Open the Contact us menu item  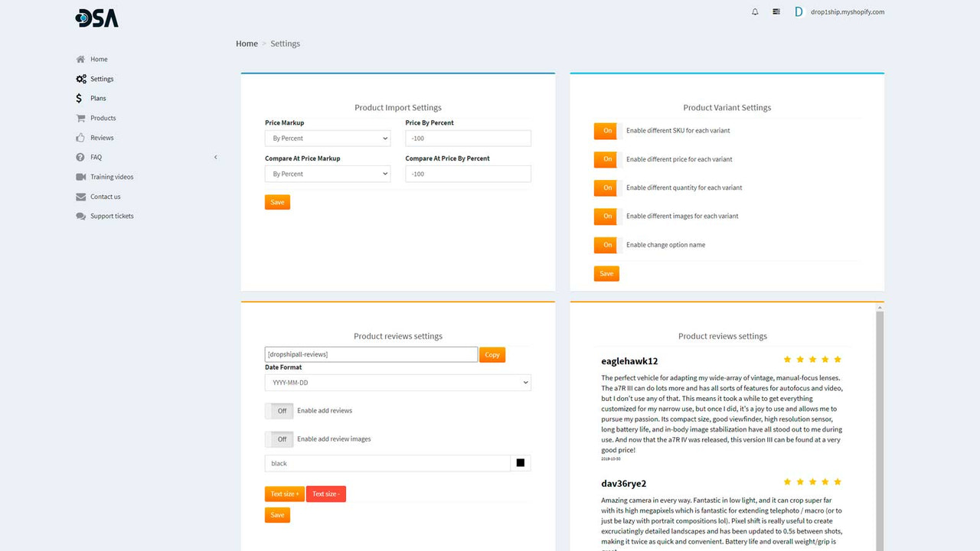coord(106,197)
